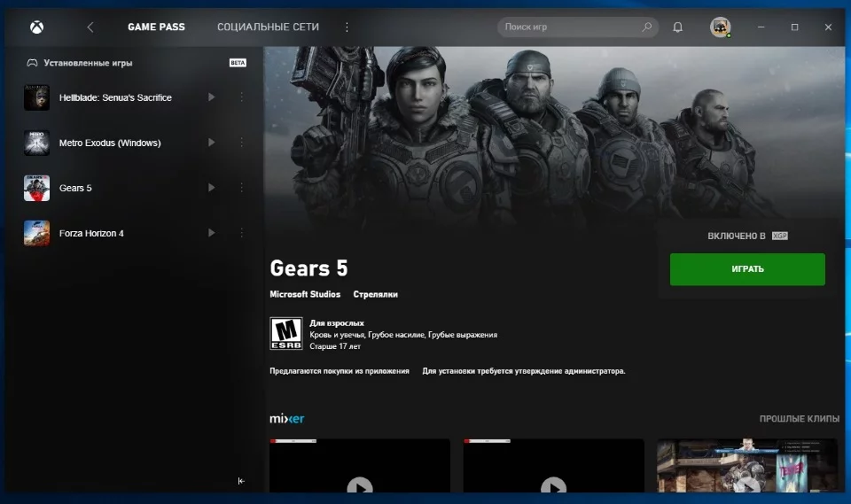Open notifications bell
Screen dimensions: 851x504
[677, 27]
